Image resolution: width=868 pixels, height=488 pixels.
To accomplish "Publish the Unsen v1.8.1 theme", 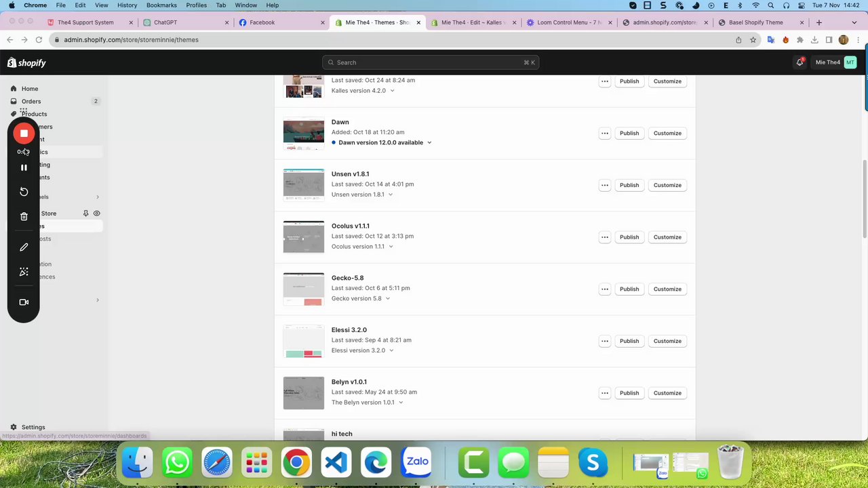I will point(629,185).
